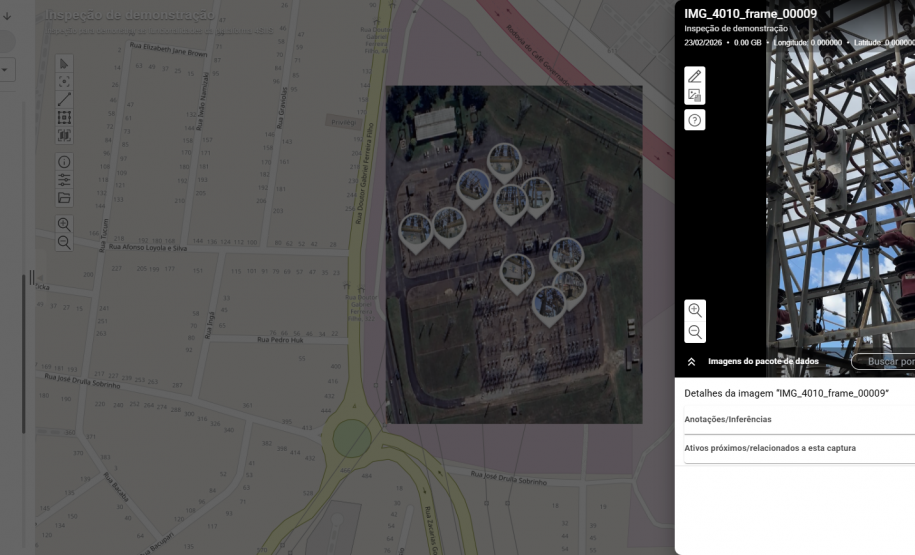Select the line measurement tool
This screenshot has height=555, width=915.
[64, 99]
